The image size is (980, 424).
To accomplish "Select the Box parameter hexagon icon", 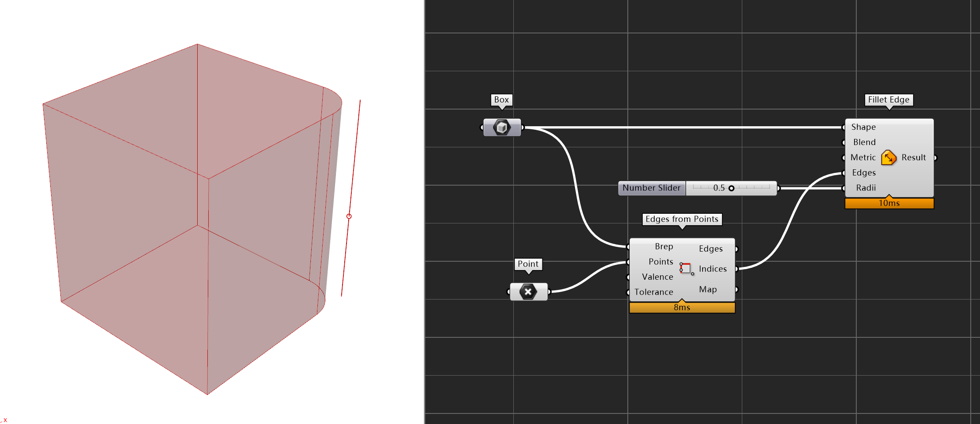I will tap(501, 128).
